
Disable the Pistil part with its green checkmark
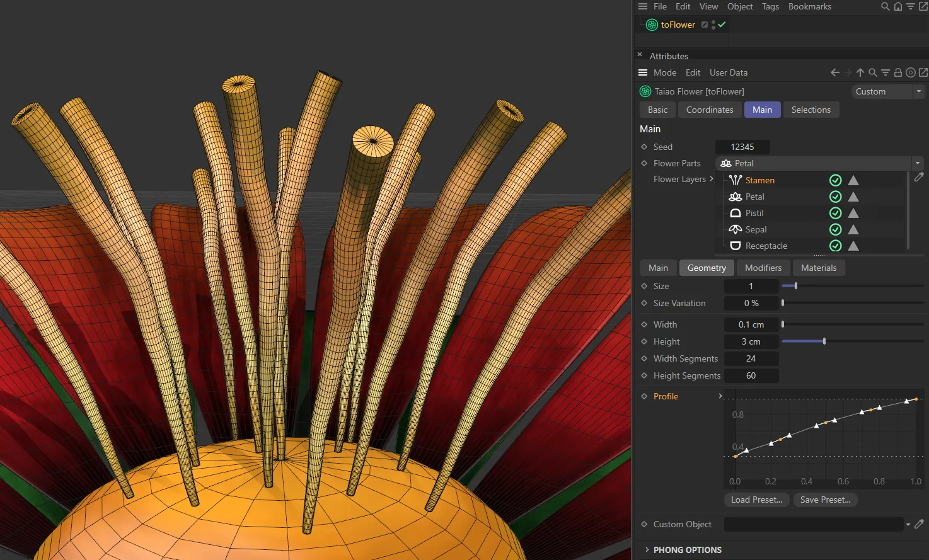pos(836,213)
